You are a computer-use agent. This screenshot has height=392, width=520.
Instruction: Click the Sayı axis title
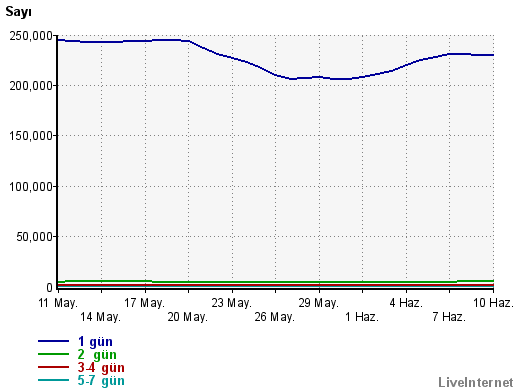click(18, 12)
